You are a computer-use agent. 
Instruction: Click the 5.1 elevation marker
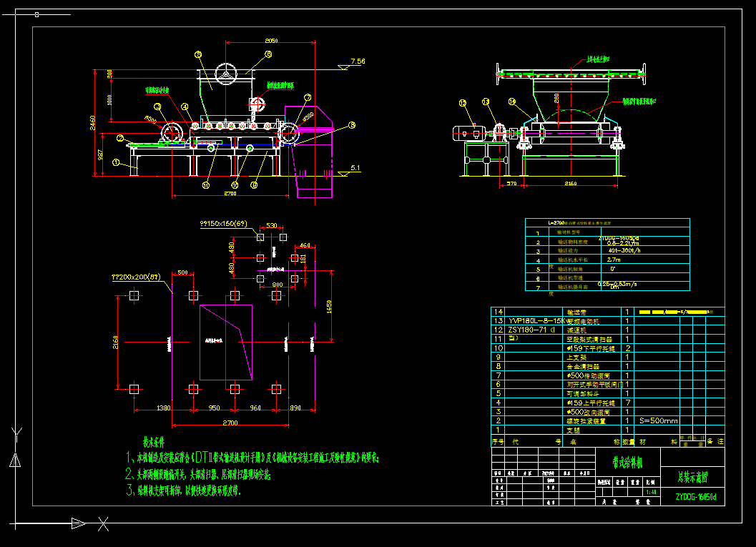coord(356,169)
